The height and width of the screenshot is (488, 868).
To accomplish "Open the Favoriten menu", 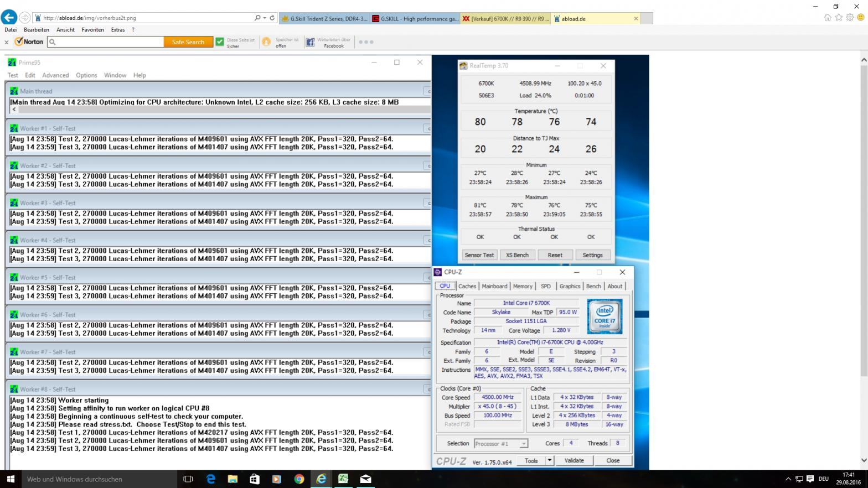I will [92, 30].
